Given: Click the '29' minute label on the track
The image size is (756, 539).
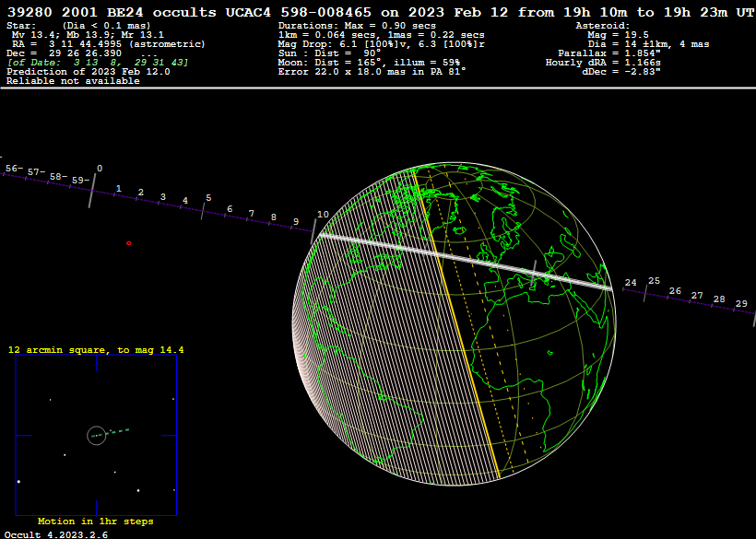Looking at the screenshot, I should pos(741,304).
